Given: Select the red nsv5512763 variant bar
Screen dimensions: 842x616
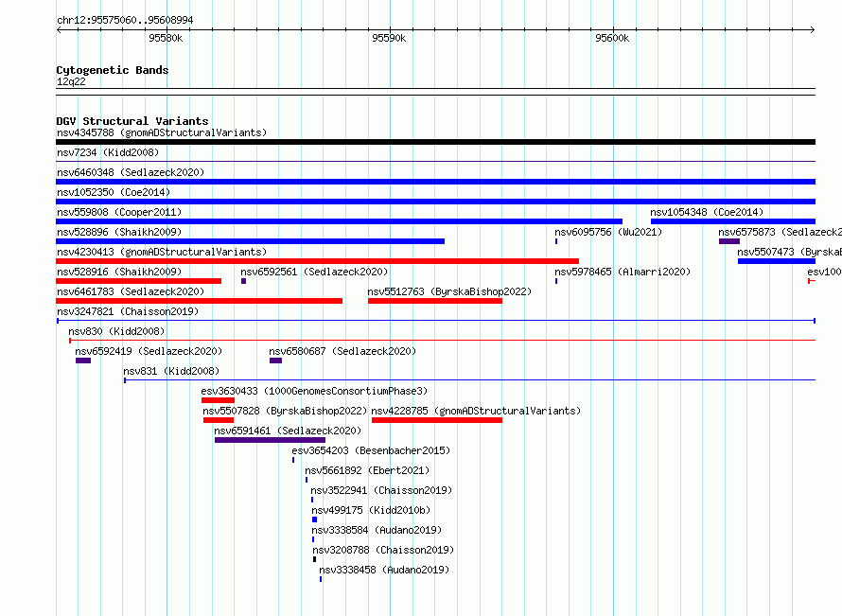Looking at the screenshot, I should point(435,301).
